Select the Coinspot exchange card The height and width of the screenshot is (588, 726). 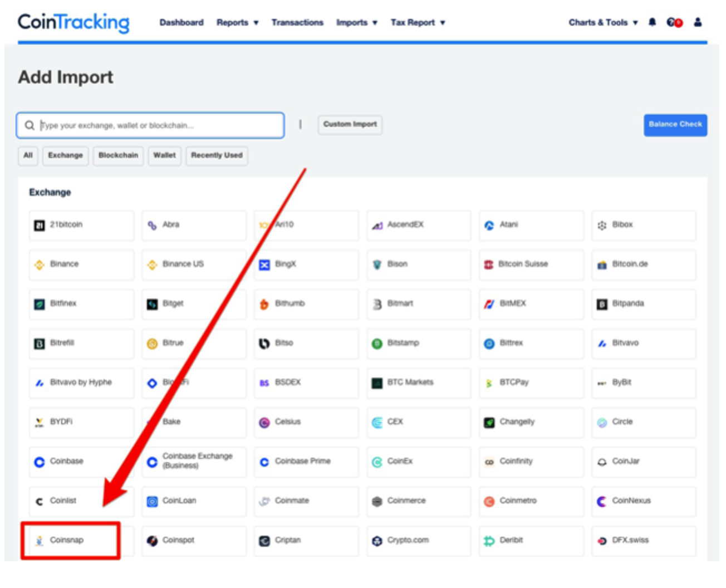tap(194, 541)
